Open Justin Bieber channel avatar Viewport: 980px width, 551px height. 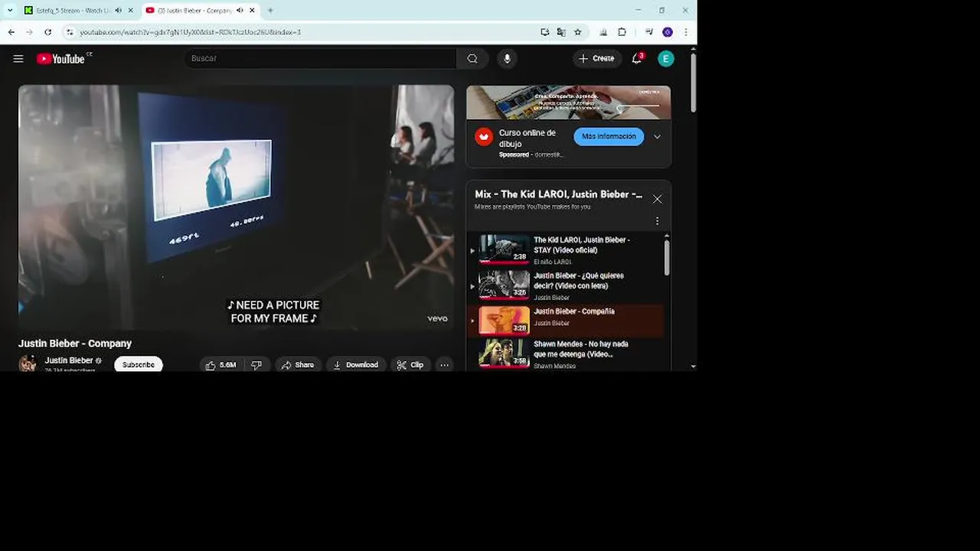click(x=28, y=364)
